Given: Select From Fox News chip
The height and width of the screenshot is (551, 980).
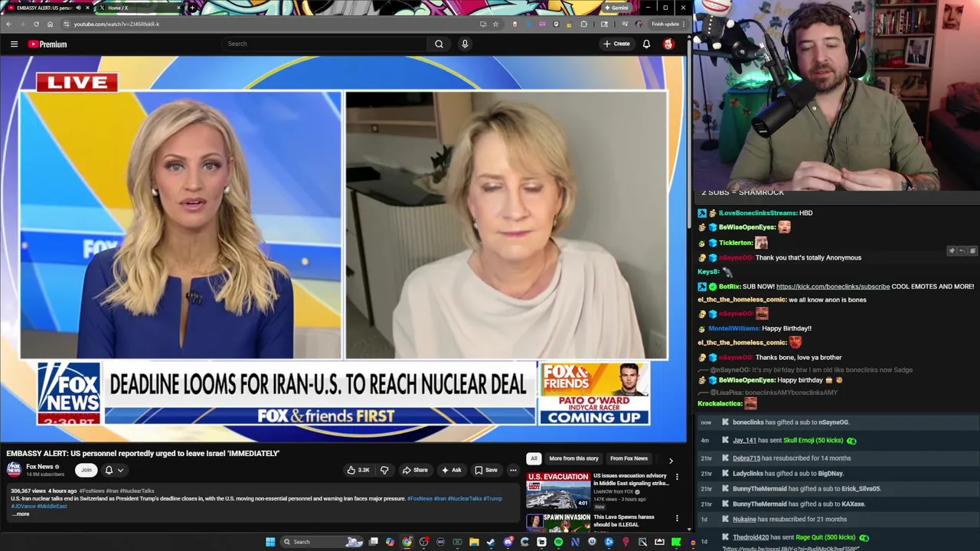Looking at the screenshot, I should (629, 458).
